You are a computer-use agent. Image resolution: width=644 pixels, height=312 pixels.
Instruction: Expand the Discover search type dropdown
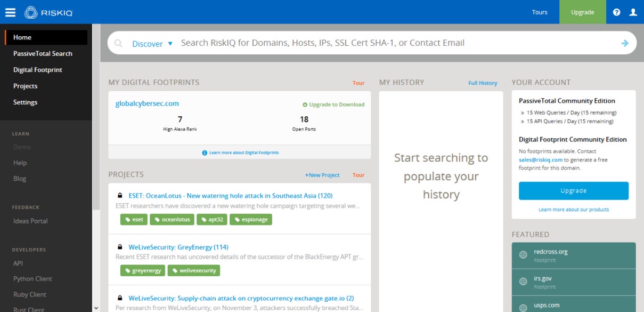[152, 44]
